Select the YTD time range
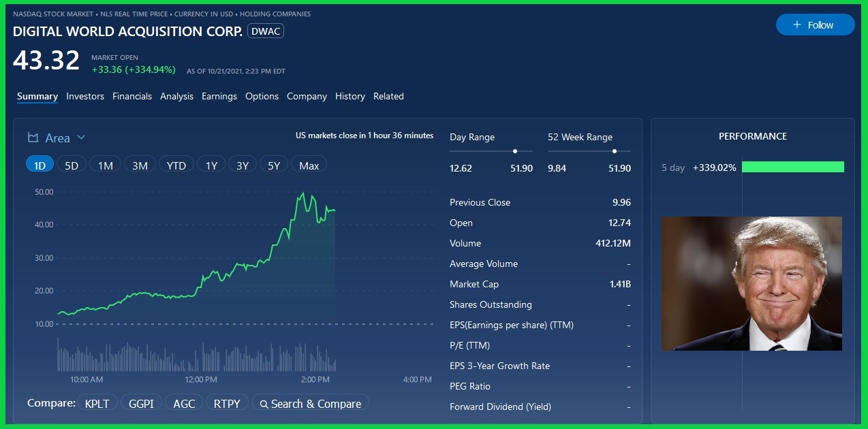This screenshot has height=429, width=868. [x=176, y=165]
